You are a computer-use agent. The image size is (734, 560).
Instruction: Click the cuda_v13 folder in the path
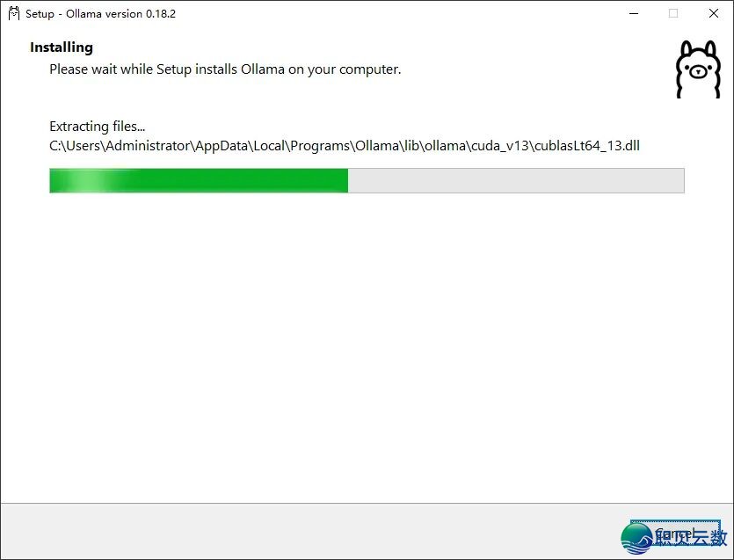point(500,146)
